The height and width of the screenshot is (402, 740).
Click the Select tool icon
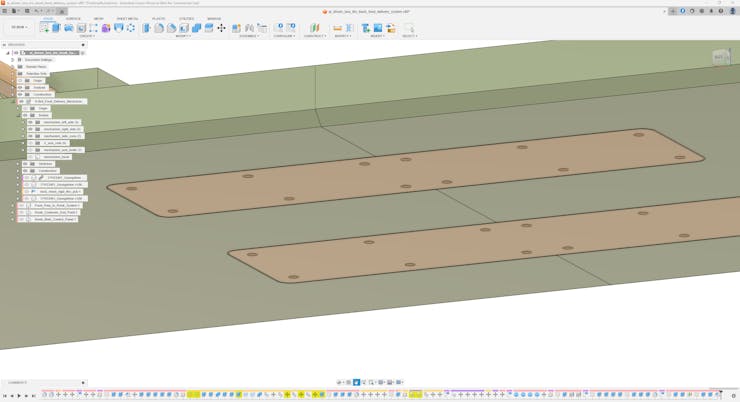click(408, 28)
